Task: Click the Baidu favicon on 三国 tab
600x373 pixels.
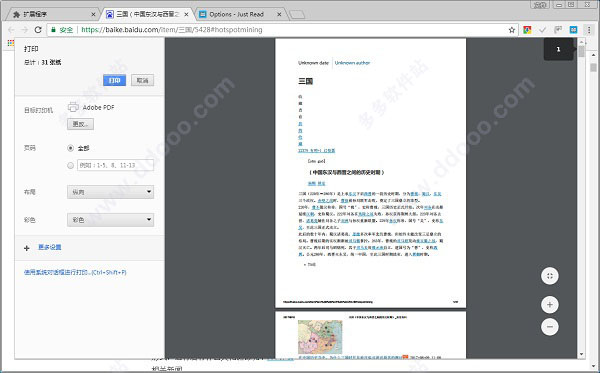Action: point(110,15)
